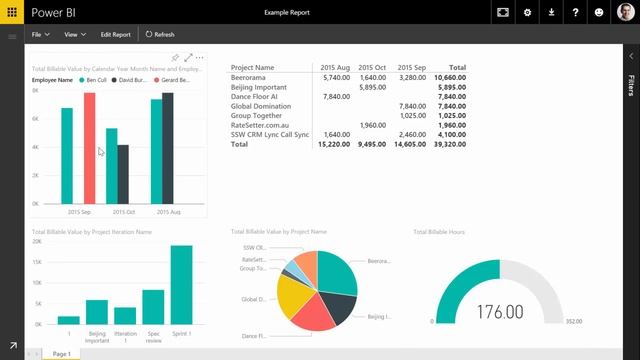Click the Example Report title
This screenshot has width=640, height=360.
coord(287,13)
